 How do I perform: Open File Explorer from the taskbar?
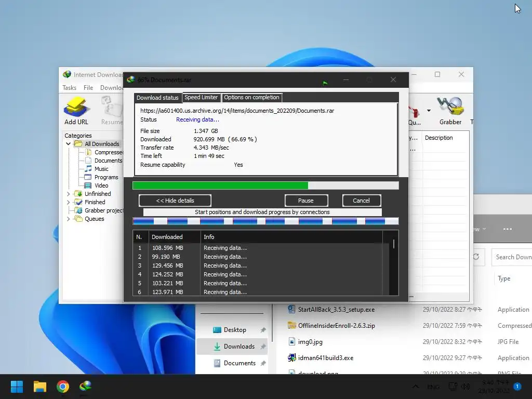click(39, 387)
